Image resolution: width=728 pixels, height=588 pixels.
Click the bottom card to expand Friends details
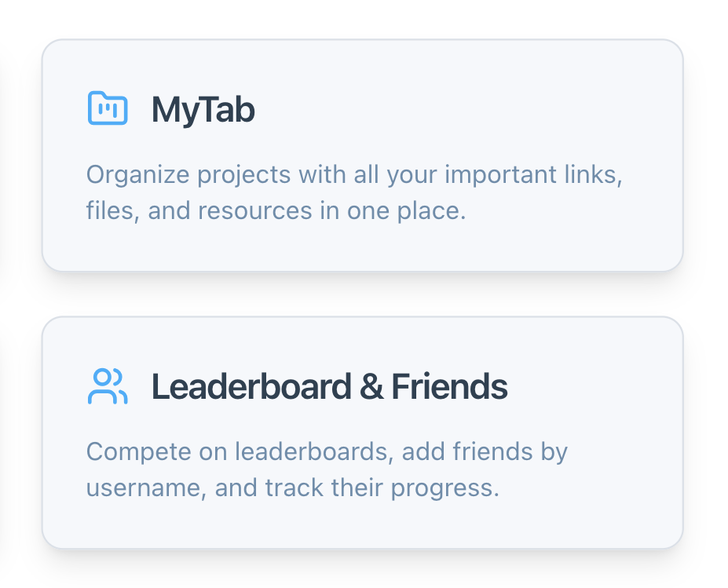point(364,430)
